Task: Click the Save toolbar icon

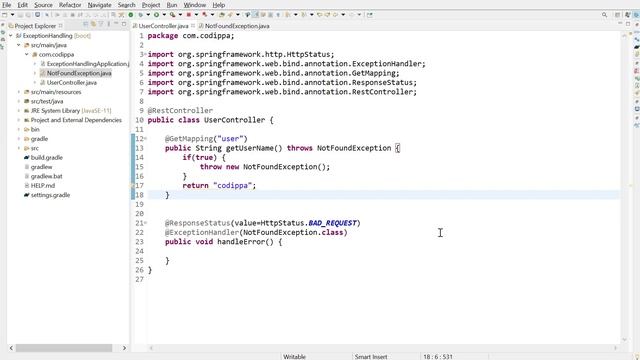Action: (x=20, y=15)
